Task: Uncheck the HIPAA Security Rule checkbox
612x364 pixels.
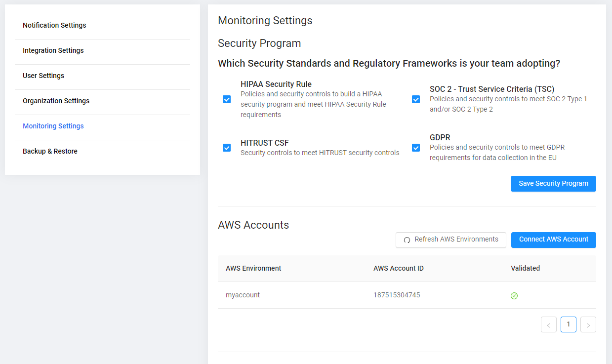Action: [227, 99]
